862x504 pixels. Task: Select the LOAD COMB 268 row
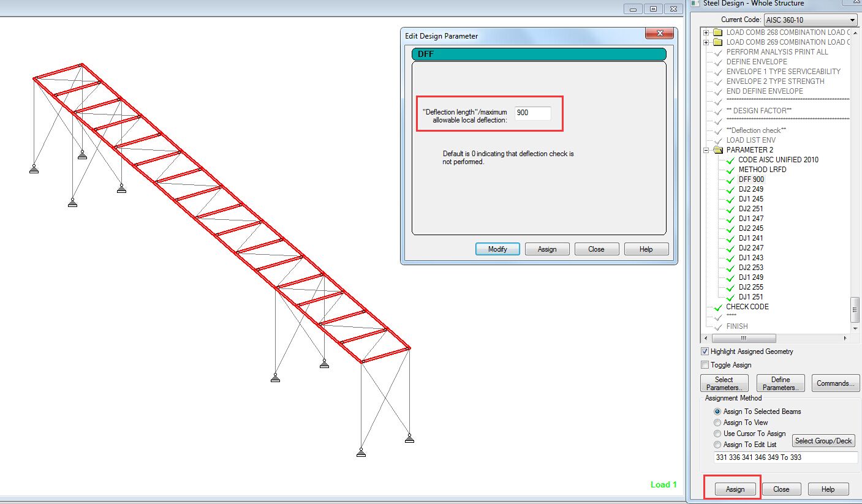coord(788,32)
